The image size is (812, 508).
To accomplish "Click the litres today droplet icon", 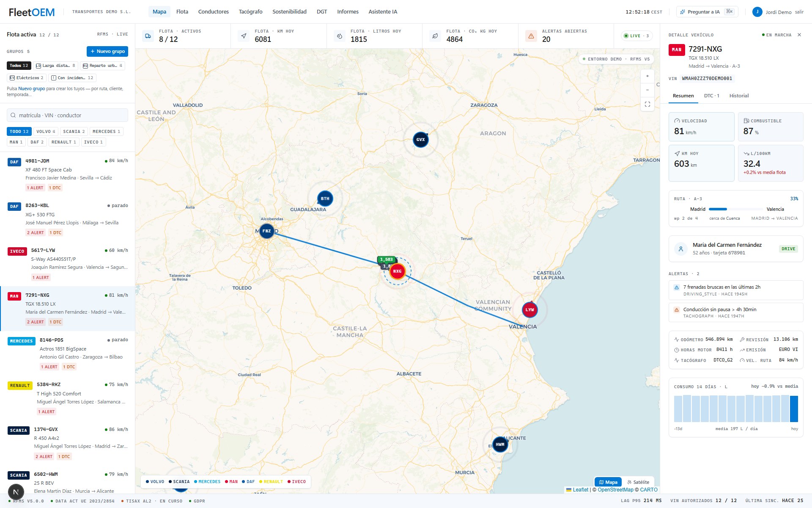I will 340,36.
